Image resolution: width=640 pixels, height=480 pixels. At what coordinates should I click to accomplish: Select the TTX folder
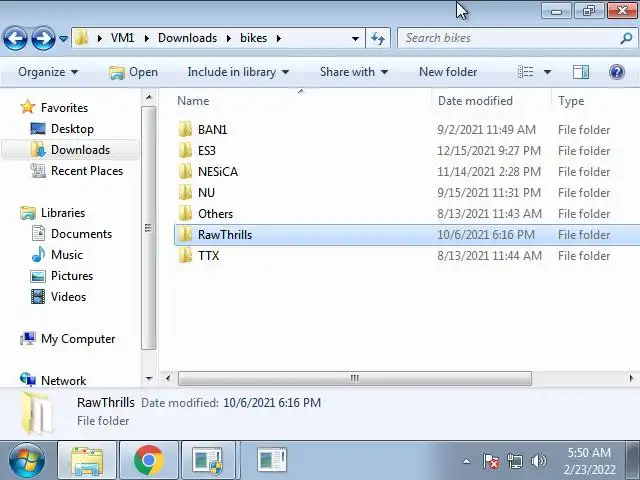208,256
